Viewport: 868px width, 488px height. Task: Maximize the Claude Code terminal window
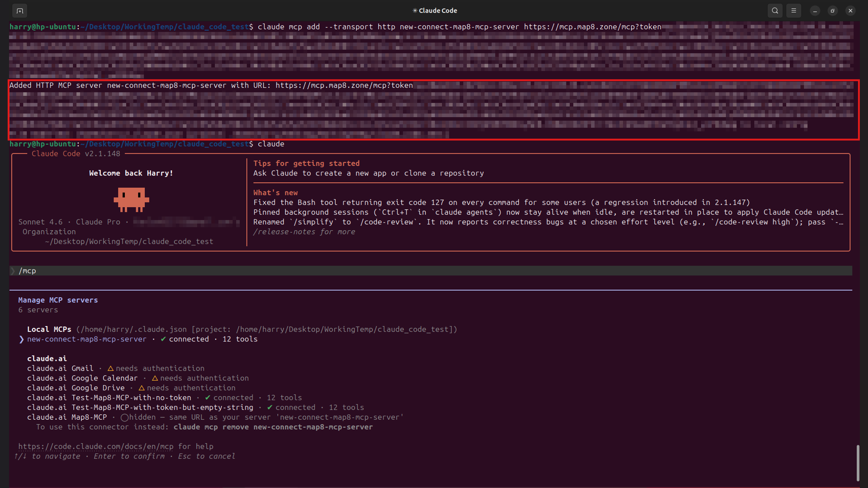tap(833, 10)
